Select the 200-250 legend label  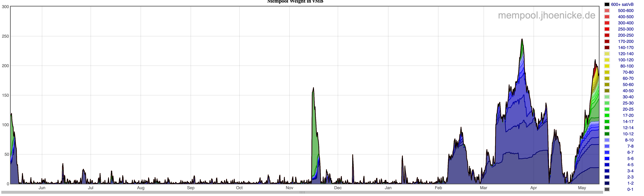(x=625, y=35)
